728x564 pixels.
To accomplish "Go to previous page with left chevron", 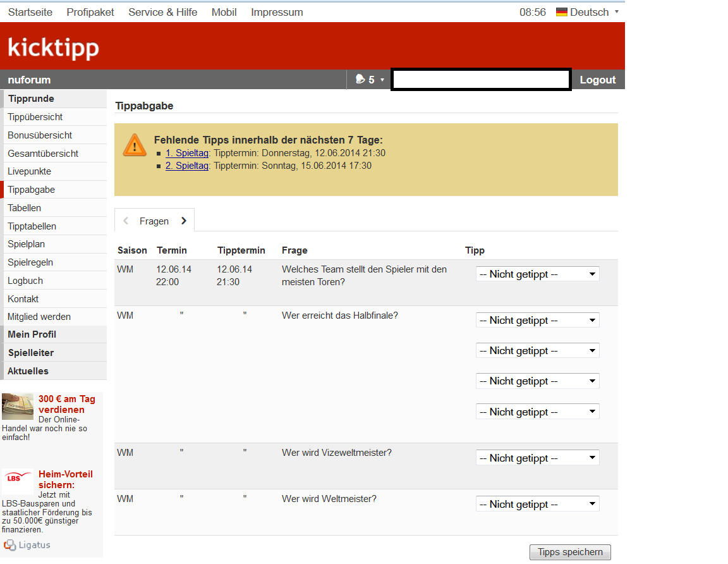I will click(x=126, y=221).
